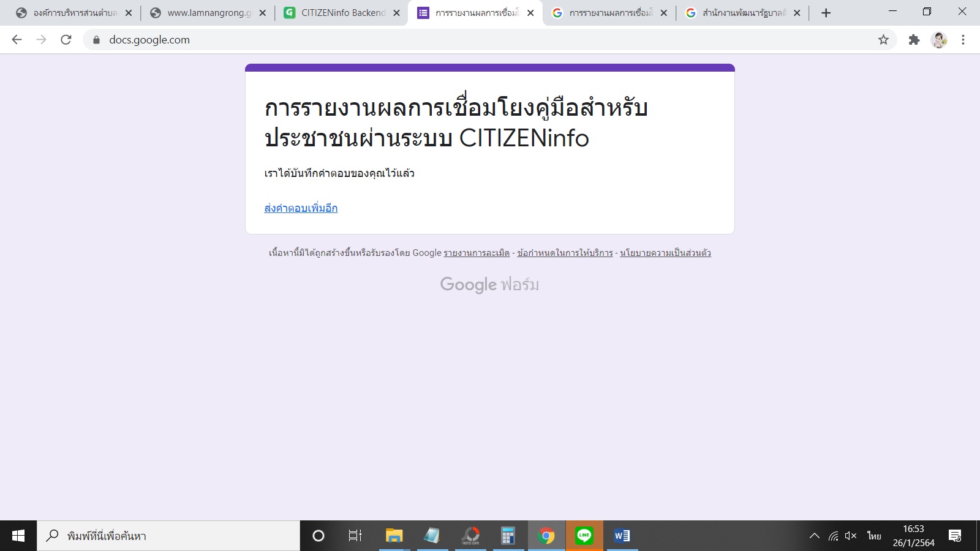Close the องค์การบริหารส่วนตำบล tab
Viewport: 980px width, 551px height.
pyautogui.click(x=129, y=13)
